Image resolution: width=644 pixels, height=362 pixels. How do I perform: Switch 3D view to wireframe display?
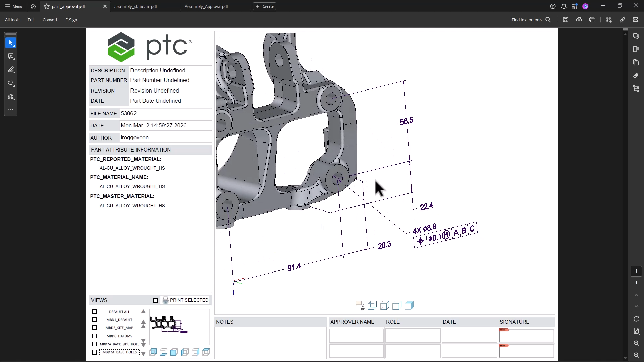click(x=372, y=305)
